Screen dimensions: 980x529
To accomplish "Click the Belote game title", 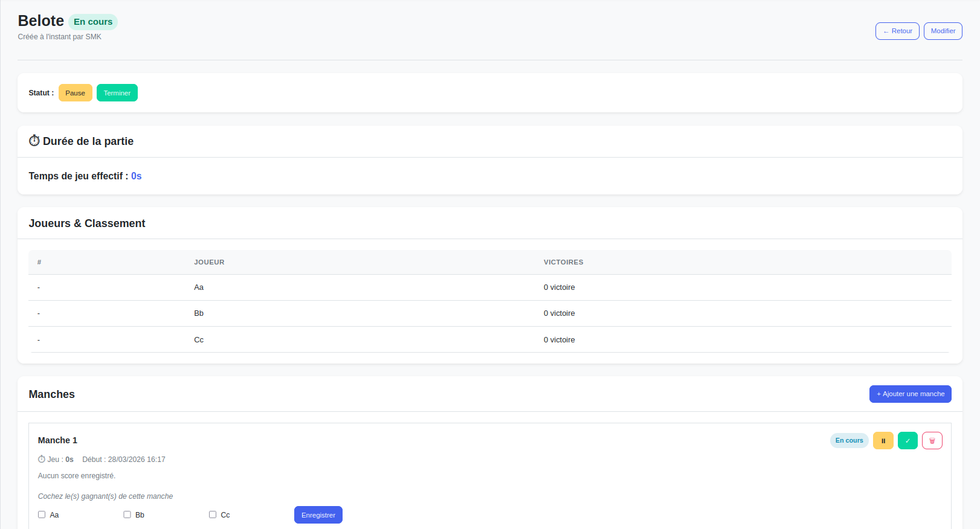I will tap(41, 21).
